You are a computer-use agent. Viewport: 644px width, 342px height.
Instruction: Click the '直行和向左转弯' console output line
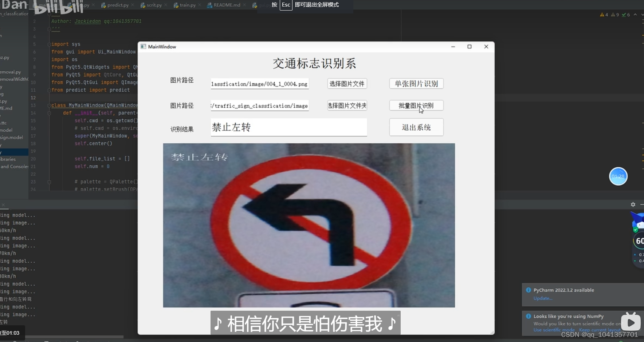point(16,299)
